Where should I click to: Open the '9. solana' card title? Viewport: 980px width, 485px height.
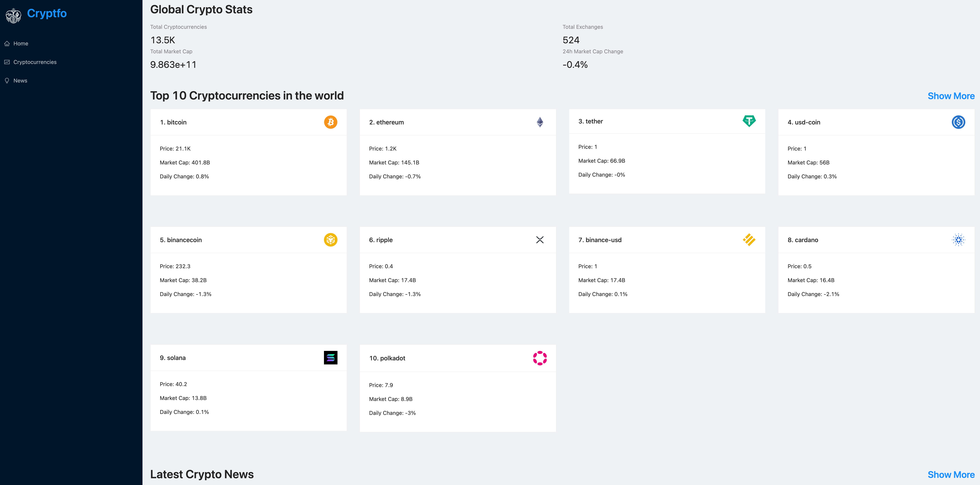173,358
